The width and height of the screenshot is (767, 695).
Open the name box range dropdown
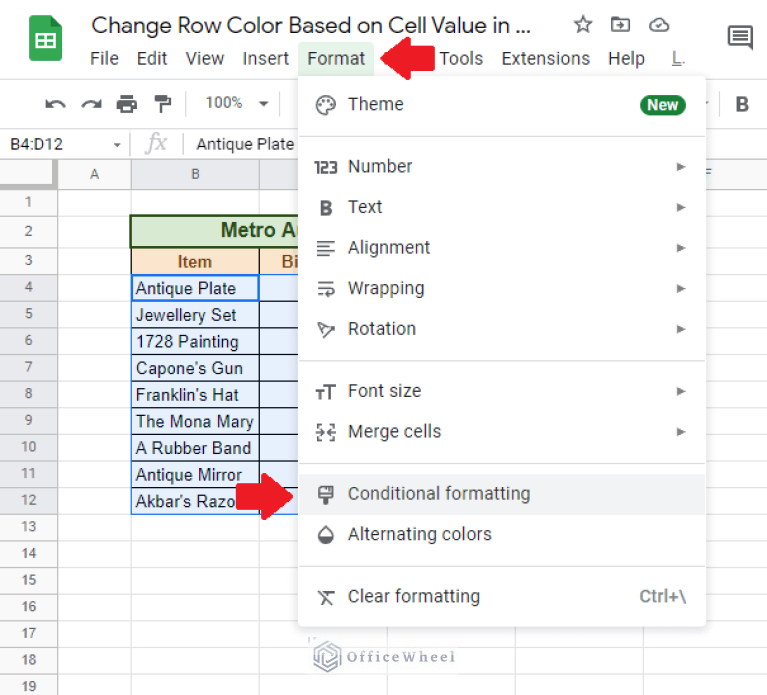tap(117, 144)
